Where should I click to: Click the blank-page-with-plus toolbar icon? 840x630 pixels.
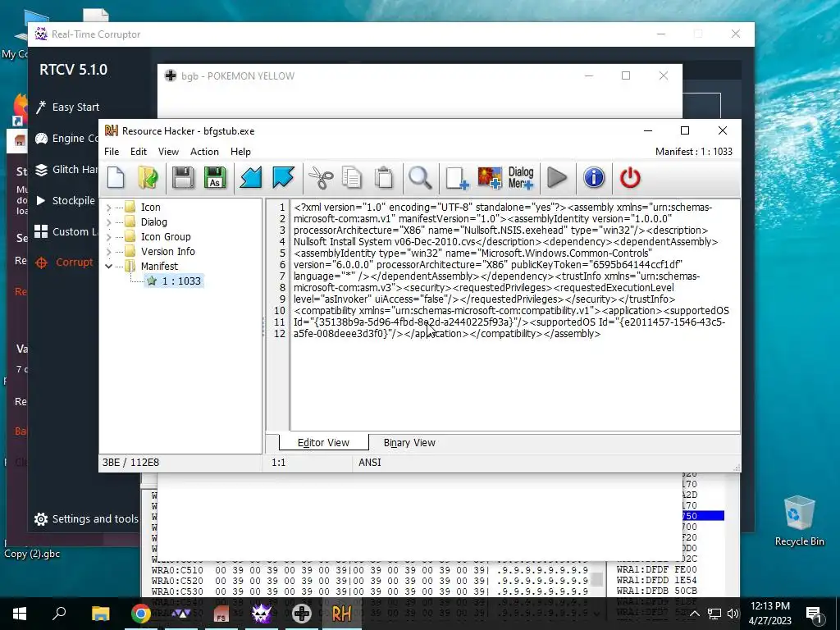[x=457, y=178]
